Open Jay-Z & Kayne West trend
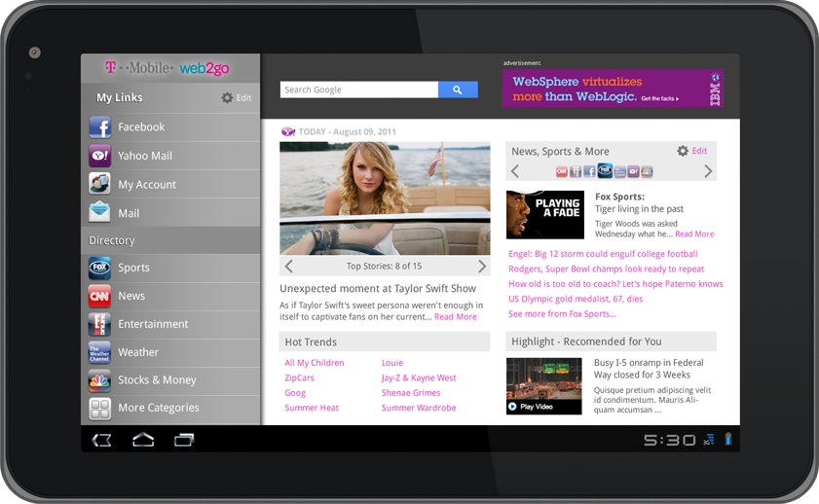 [419, 378]
